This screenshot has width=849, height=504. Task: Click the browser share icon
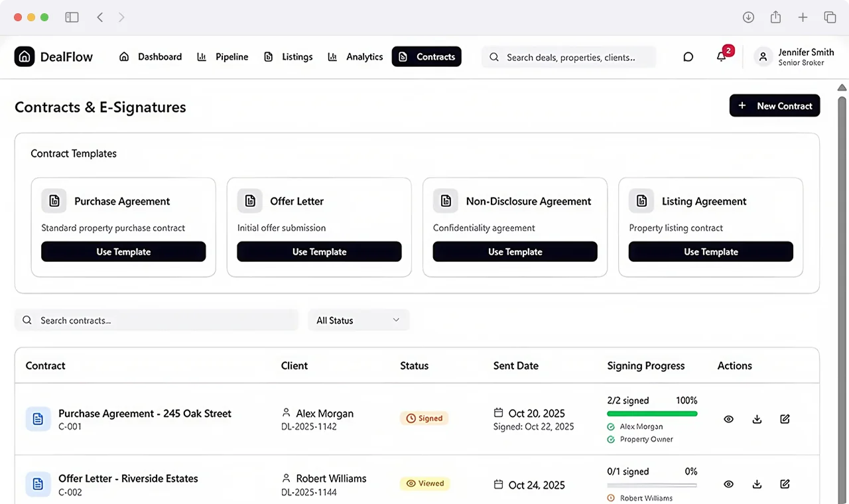(x=775, y=17)
